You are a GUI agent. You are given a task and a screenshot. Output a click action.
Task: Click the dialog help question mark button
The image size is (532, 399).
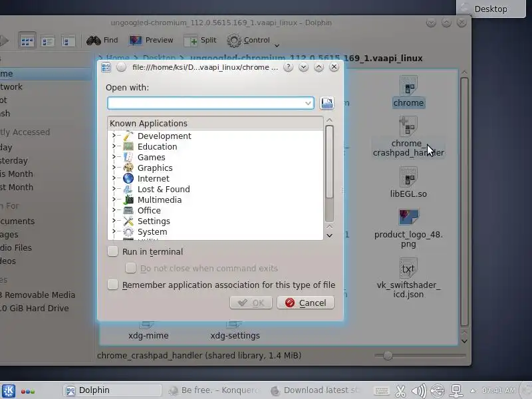(288, 67)
